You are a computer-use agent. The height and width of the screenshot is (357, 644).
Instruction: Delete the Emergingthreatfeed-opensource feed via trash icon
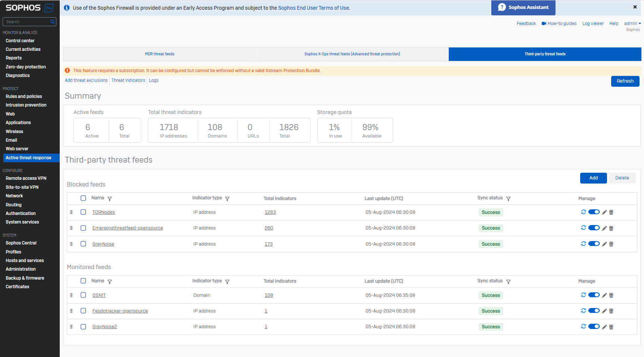[x=611, y=228]
